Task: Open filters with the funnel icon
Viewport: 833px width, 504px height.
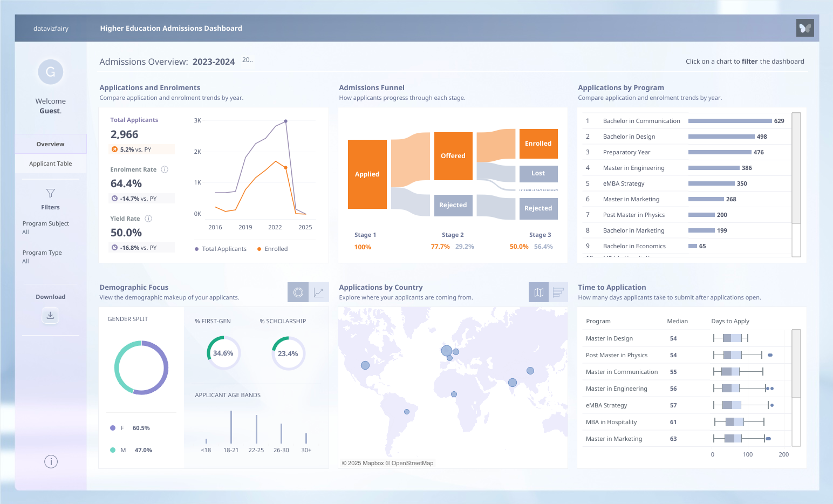Action: [x=51, y=193]
